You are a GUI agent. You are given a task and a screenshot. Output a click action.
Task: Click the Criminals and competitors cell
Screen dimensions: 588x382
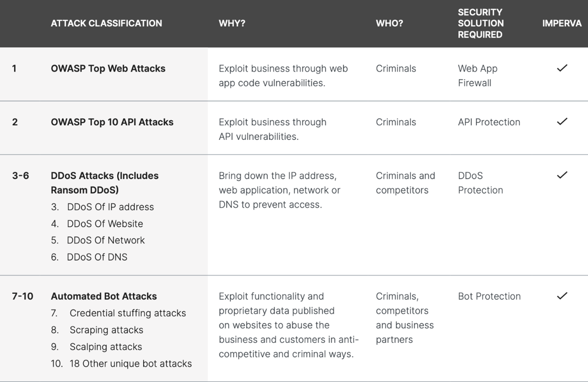click(406, 183)
